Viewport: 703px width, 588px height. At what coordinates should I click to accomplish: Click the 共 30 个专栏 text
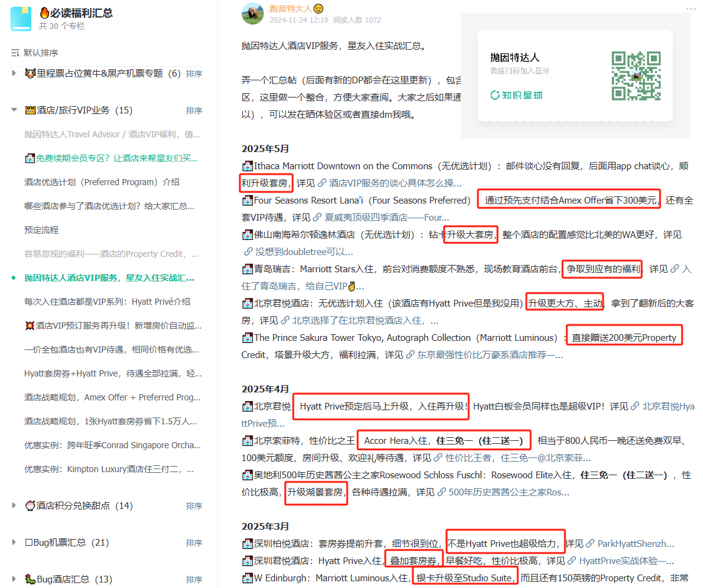[x=62, y=26]
